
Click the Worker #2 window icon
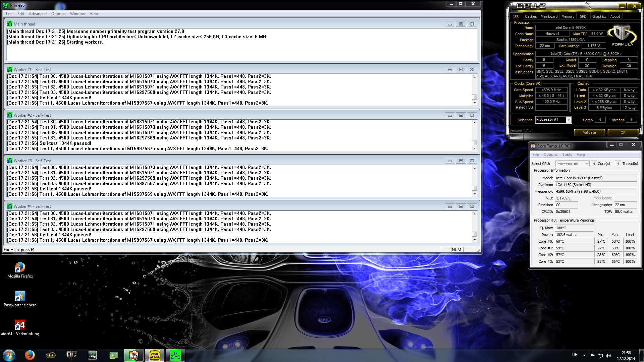pyautogui.click(x=10, y=115)
